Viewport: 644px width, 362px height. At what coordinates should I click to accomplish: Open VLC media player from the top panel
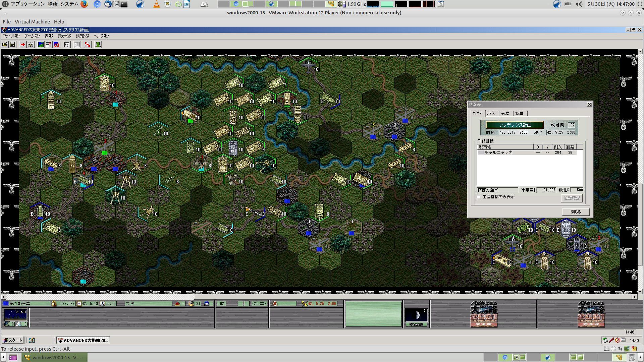[x=156, y=4]
